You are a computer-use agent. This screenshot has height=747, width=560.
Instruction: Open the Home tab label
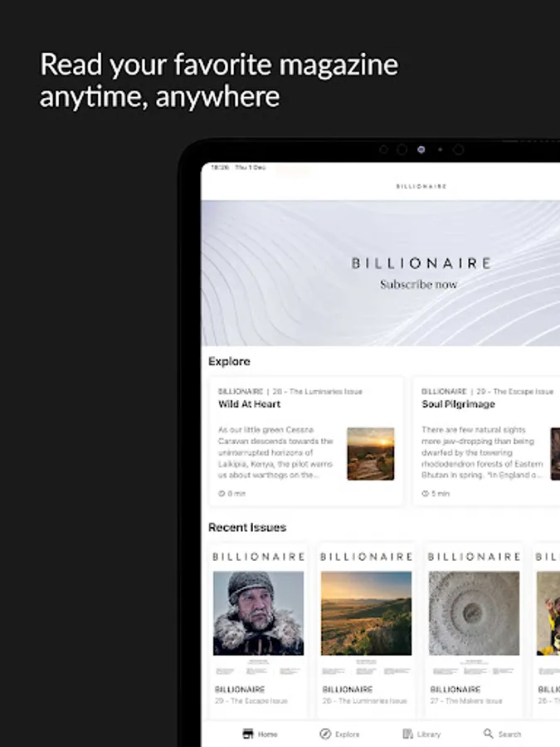[268, 735]
